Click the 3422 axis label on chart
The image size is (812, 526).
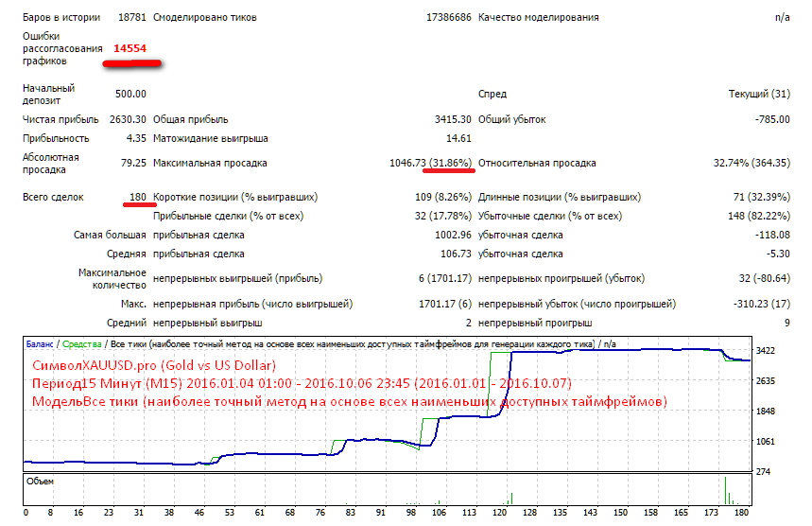(x=766, y=351)
